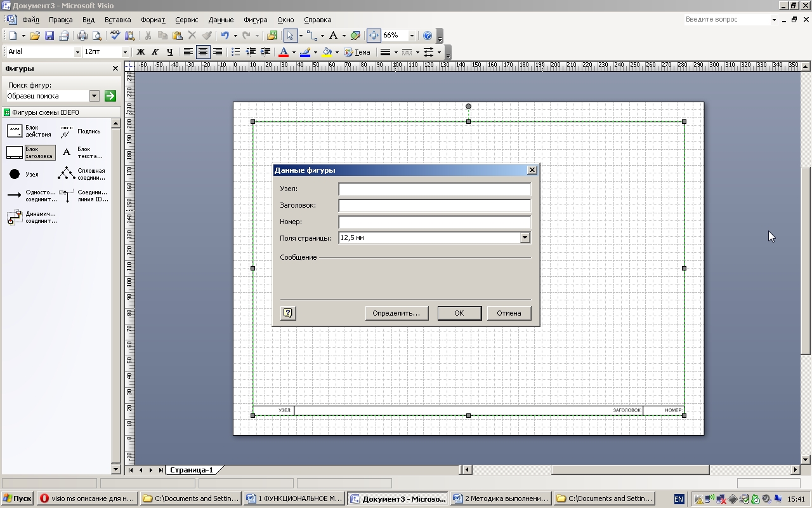Select the Узел circle shape
Viewport: 812px width, 508px height.
coord(23,174)
